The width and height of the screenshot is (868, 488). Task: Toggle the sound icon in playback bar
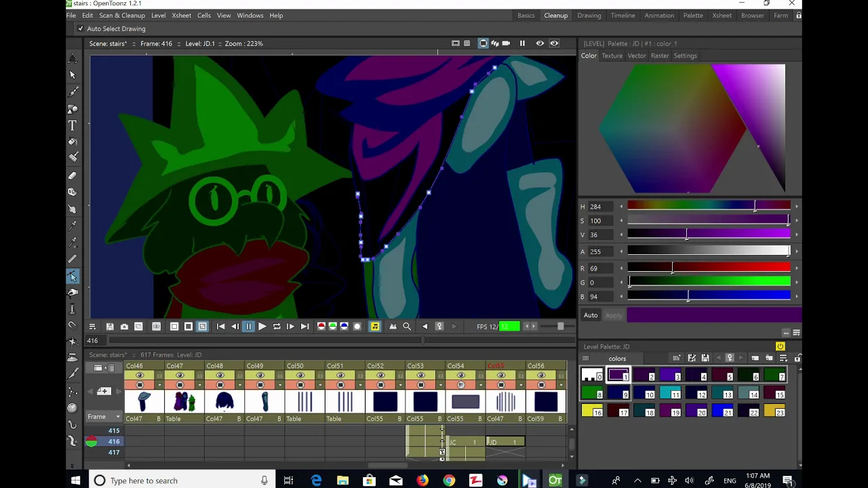click(x=375, y=327)
